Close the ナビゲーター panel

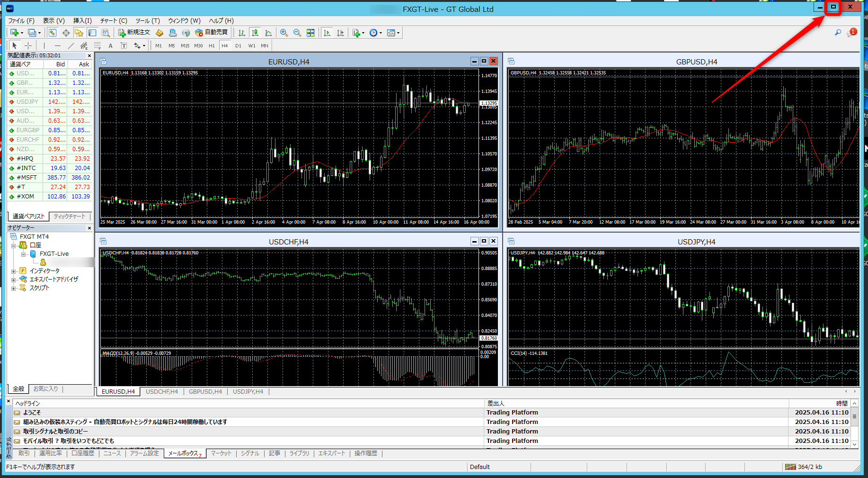89,228
